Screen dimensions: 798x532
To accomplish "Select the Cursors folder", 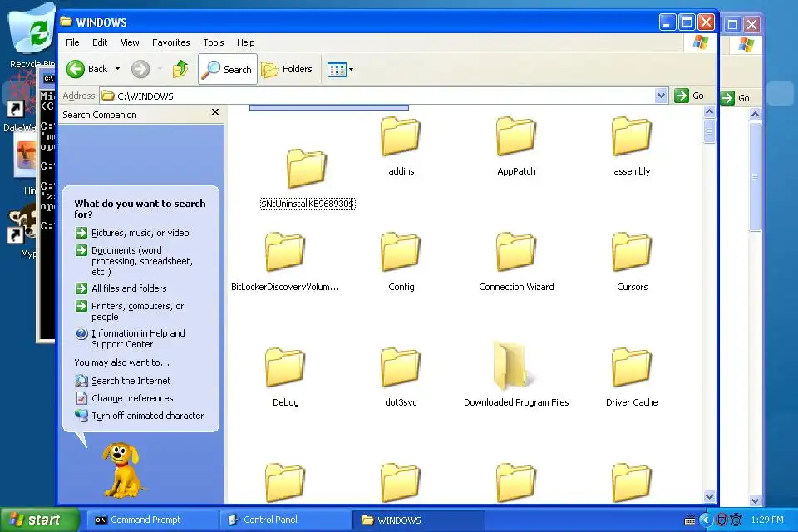I will click(632, 262).
